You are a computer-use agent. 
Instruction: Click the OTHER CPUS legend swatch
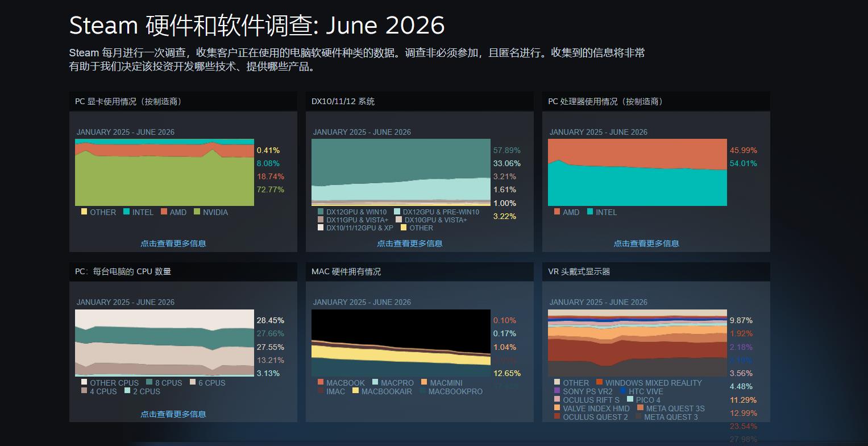(84, 382)
